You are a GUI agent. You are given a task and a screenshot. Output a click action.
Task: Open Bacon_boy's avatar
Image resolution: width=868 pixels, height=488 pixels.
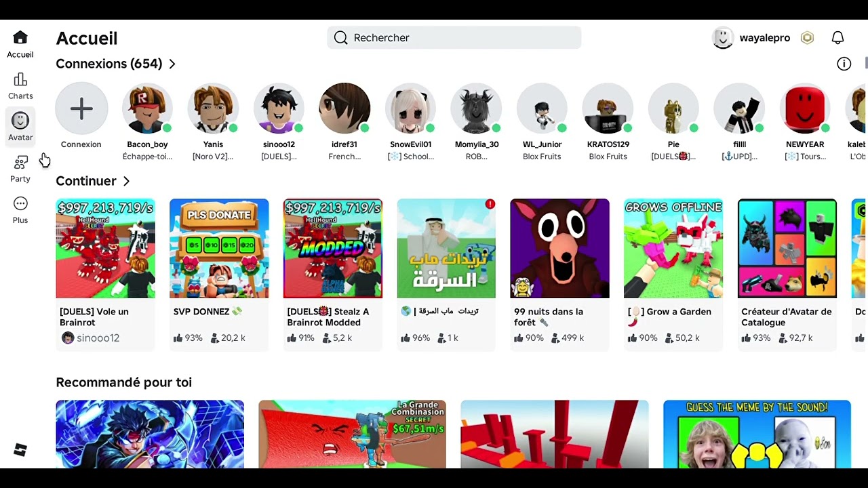coord(147,108)
